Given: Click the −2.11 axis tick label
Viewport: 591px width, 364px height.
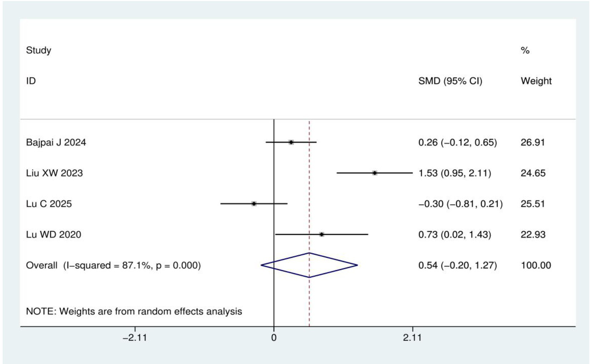Looking at the screenshot, I should [x=135, y=338].
